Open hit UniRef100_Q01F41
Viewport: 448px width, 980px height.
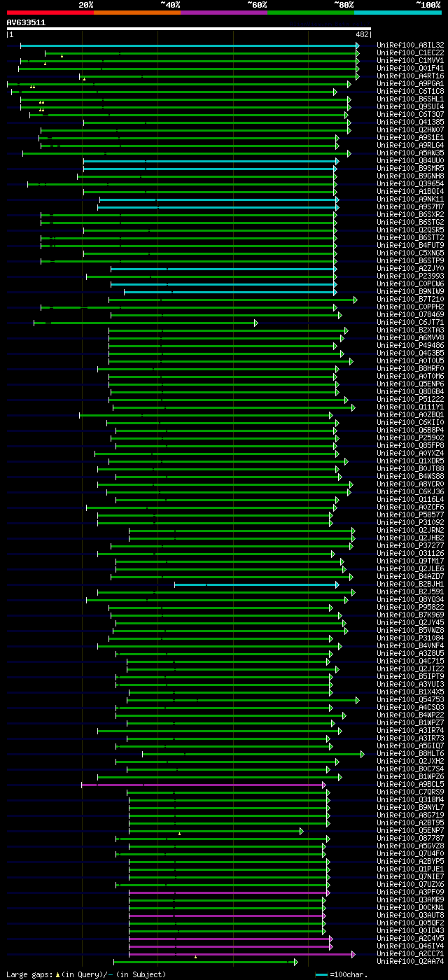click(x=410, y=68)
